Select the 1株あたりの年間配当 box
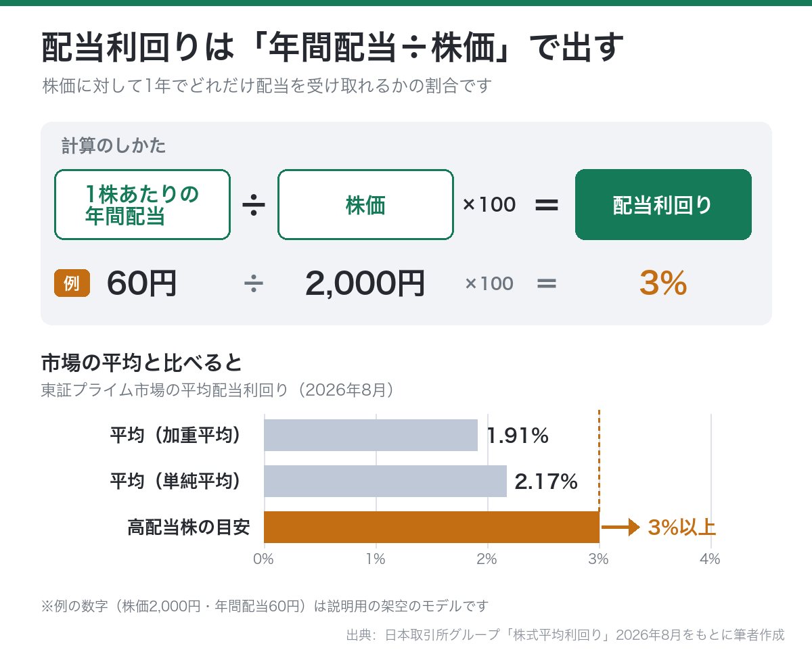The height and width of the screenshot is (656, 812). (x=142, y=204)
